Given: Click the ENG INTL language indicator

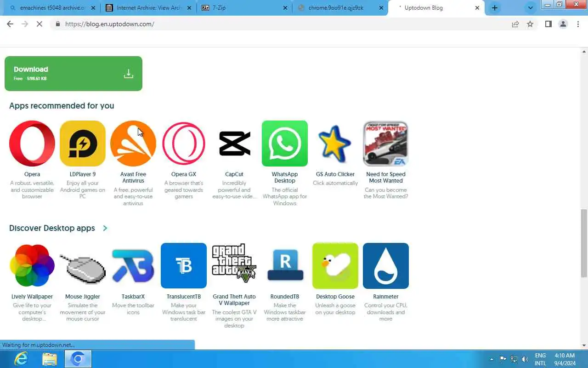Looking at the screenshot, I should tap(540, 359).
